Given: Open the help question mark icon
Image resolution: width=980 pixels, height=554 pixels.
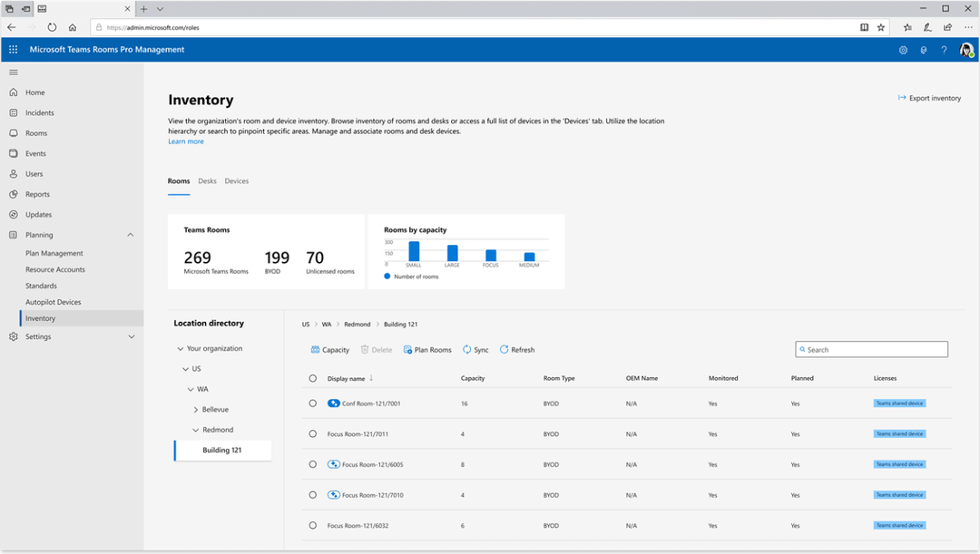Looking at the screenshot, I should pos(944,50).
